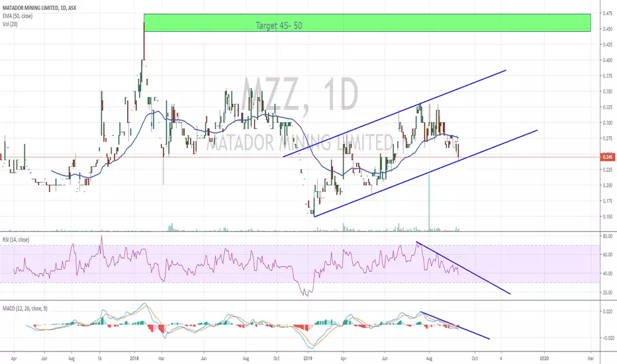Open the RSI (14, close) indicator label
This screenshot has height=364, width=617.
point(16,240)
